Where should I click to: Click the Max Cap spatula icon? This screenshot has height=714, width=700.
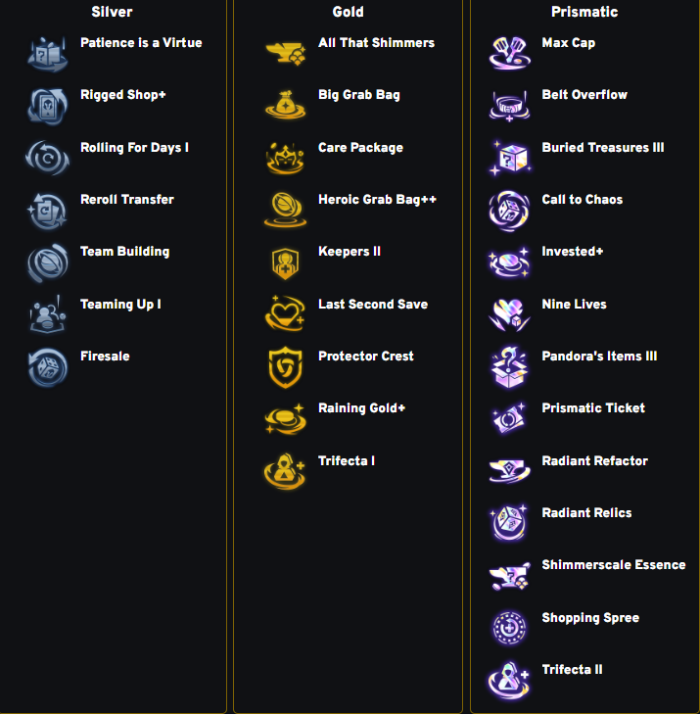(510, 54)
